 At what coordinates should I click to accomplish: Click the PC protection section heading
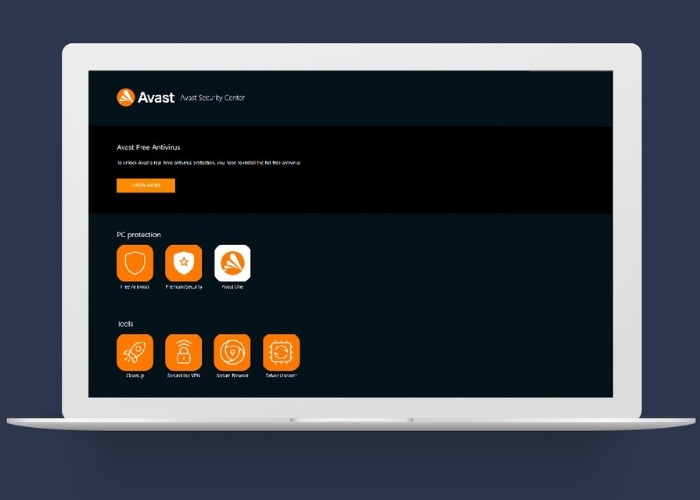(x=138, y=235)
